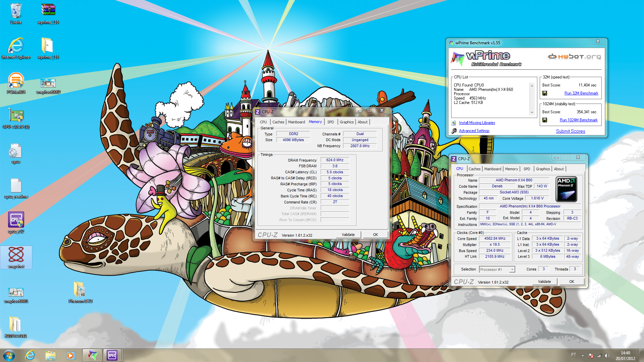The height and width of the screenshot is (362, 644).
Task: Click OK in right CPU-Z window
Action: click(x=572, y=282)
